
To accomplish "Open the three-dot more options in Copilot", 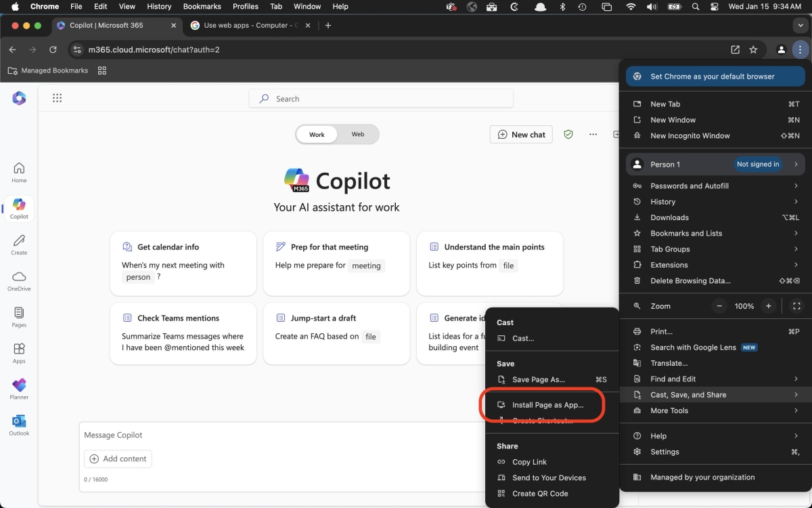I will pos(593,134).
